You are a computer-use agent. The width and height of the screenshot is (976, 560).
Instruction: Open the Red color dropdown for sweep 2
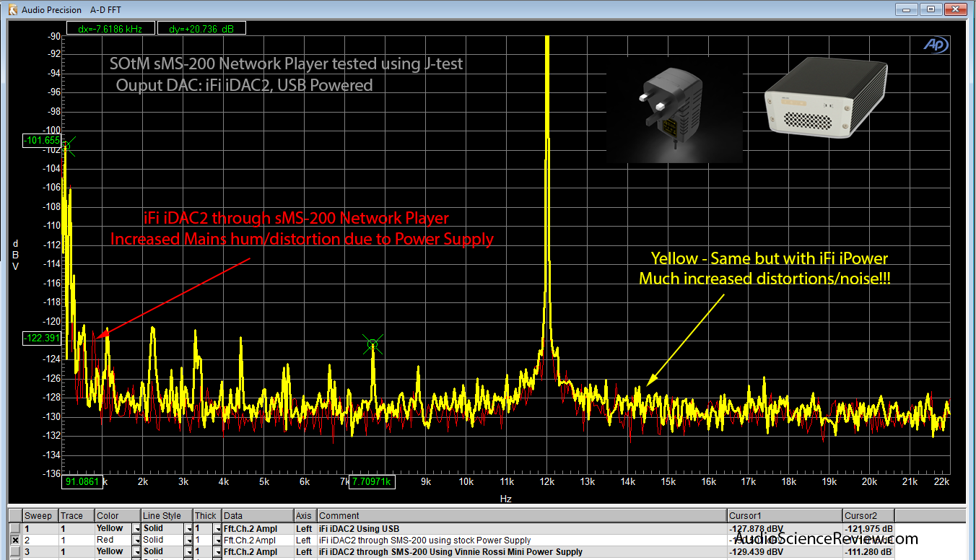[136, 540]
